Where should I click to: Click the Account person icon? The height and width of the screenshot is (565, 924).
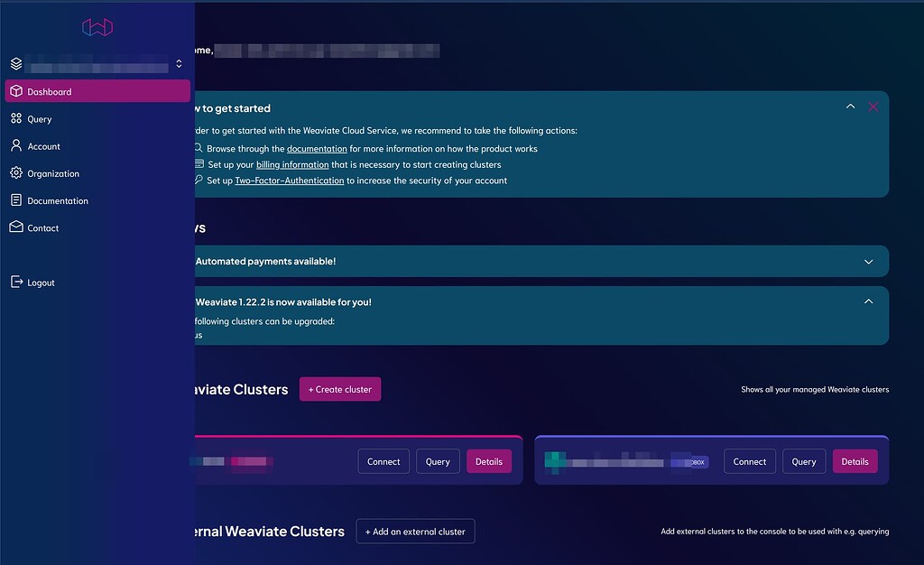(x=15, y=145)
